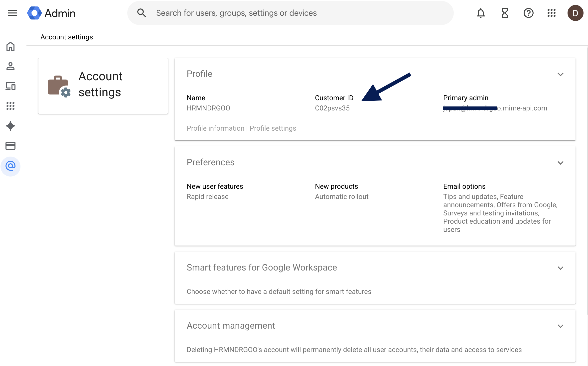The image size is (588, 366).
Task: Open the hourglass tasks icon
Action: point(505,13)
